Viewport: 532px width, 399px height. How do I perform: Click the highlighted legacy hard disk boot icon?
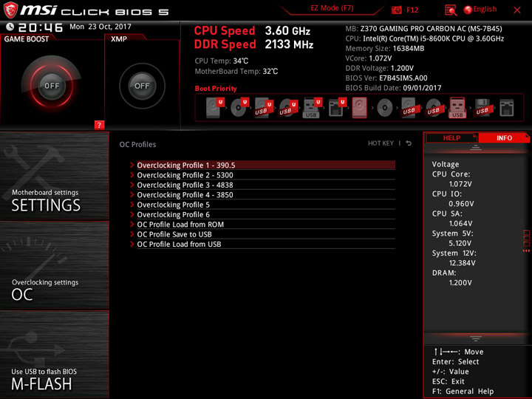(360, 108)
